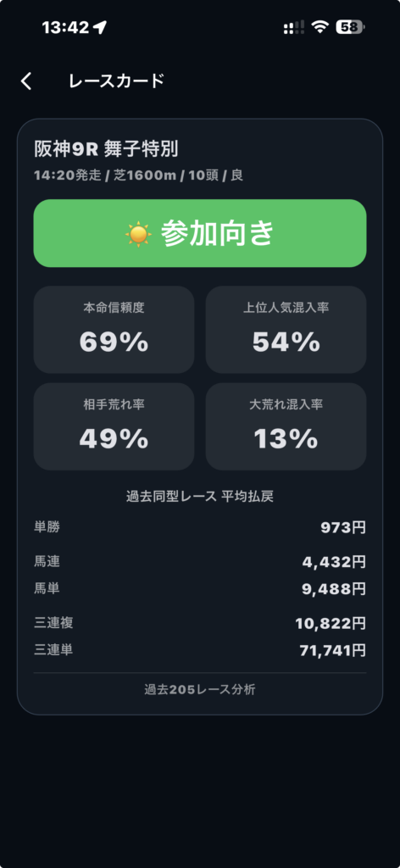
Task: Open the 相手荒れ率 49% card
Action: point(114,427)
